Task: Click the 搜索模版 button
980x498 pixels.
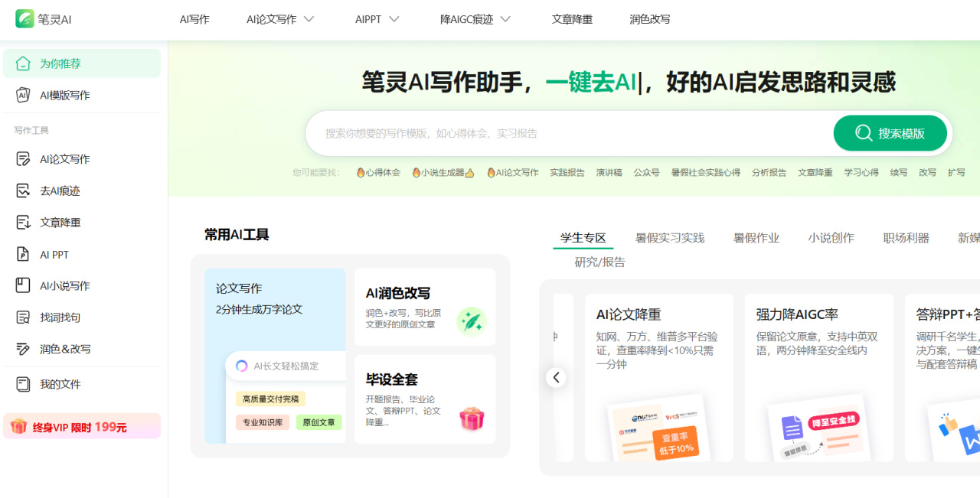Action: pyautogui.click(x=890, y=133)
